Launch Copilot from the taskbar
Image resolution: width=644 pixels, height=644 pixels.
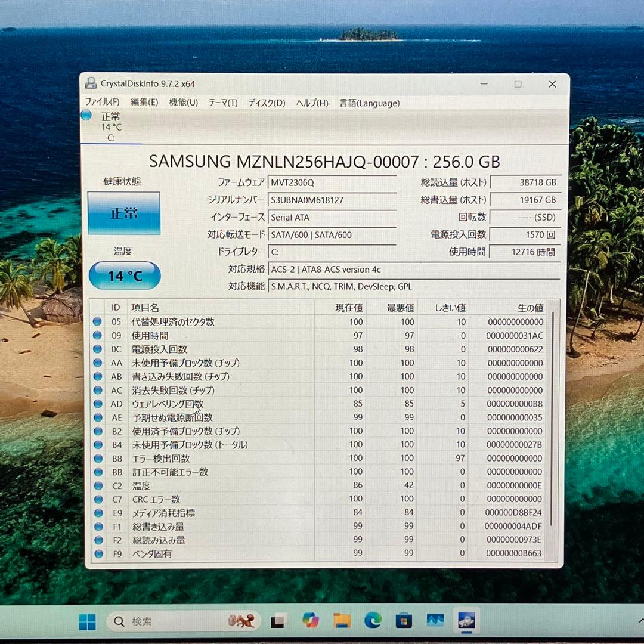(310, 621)
